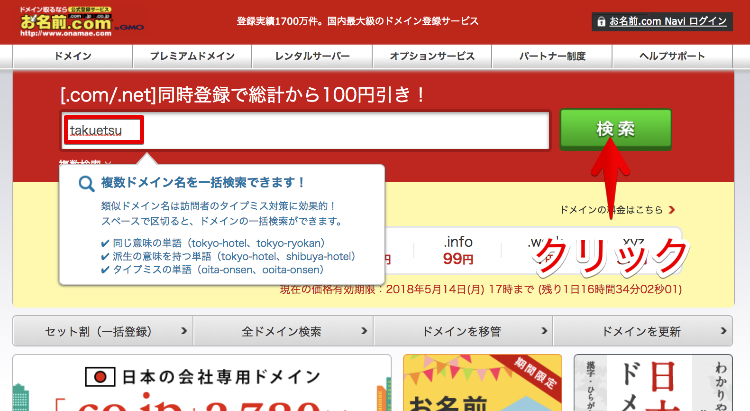The width and height of the screenshot is (750, 411).
Task: Click the 登録実績1700万件 header text
Action: pos(358,21)
